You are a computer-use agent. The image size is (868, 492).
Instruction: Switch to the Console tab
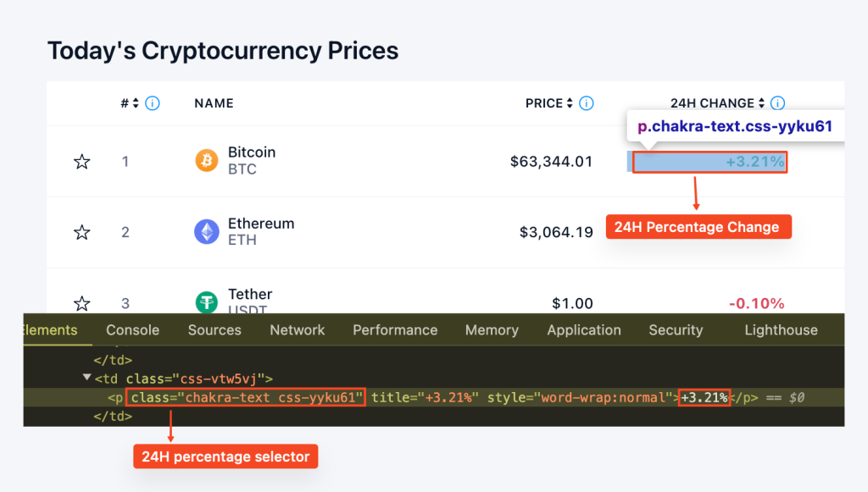tap(133, 330)
